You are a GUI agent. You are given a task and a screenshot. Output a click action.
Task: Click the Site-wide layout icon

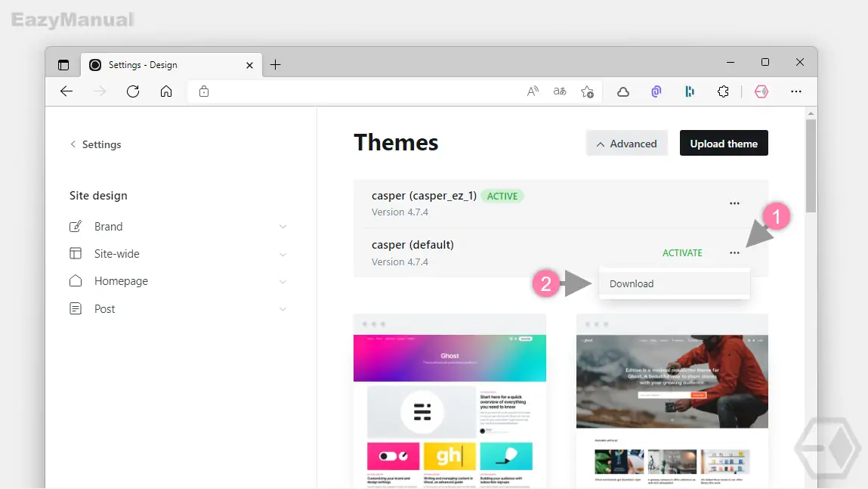76,254
